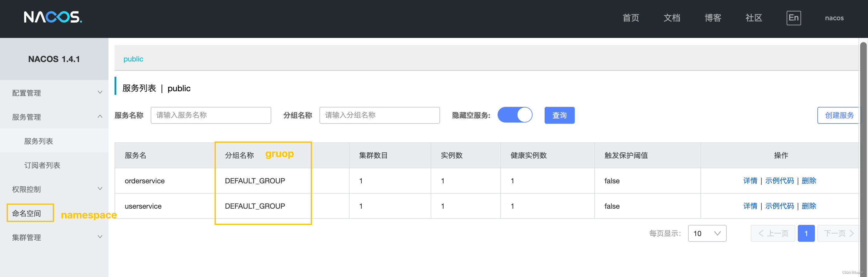Select the public namespace tab
Viewport: 868px width, 277px height.
click(x=134, y=59)
